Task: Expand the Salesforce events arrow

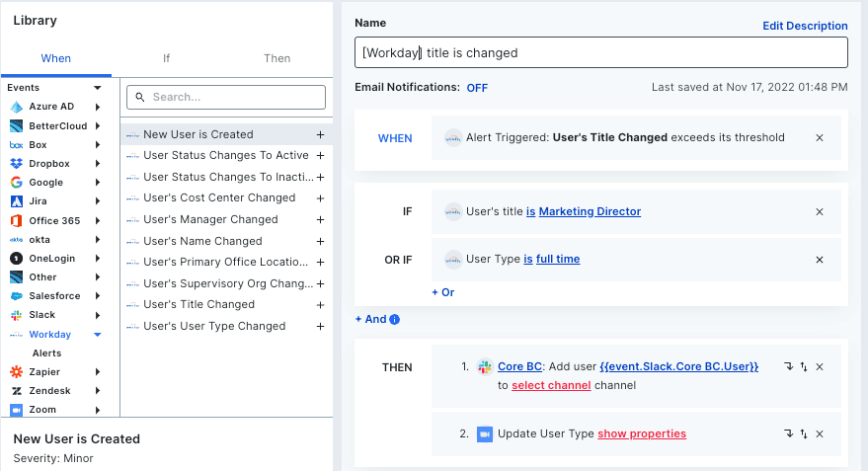Action: click(98, 296)
